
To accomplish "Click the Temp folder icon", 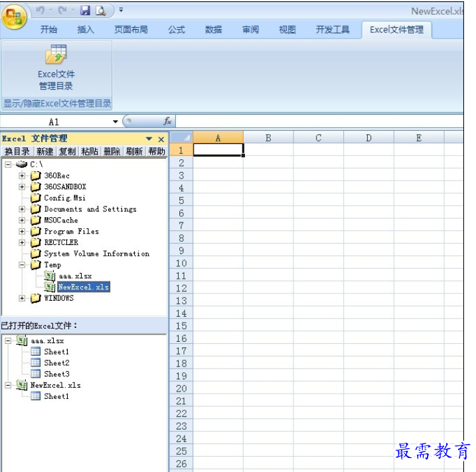I will (x=36, y=264).
